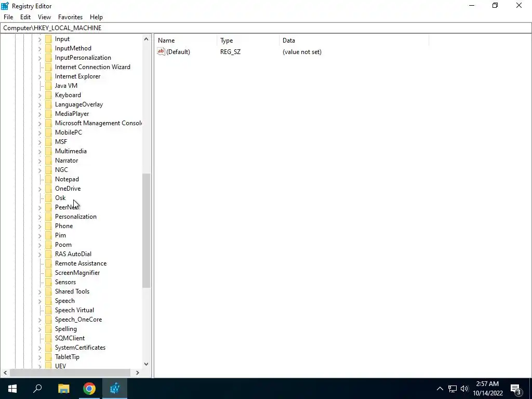Screen dimensions: 532x399
Task: Click the Input key folder icon
Action: (x=48, y=39)
